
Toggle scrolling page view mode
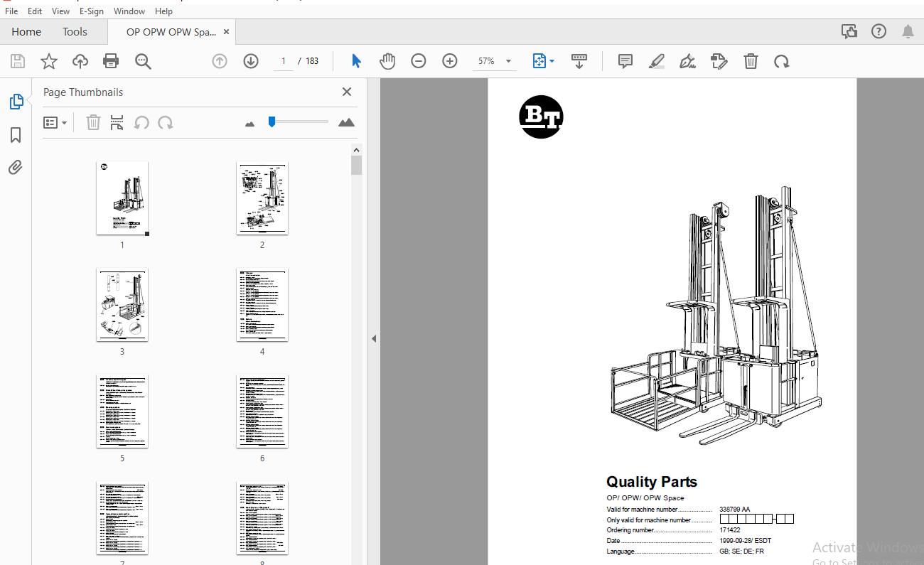(x=579, y=61)
